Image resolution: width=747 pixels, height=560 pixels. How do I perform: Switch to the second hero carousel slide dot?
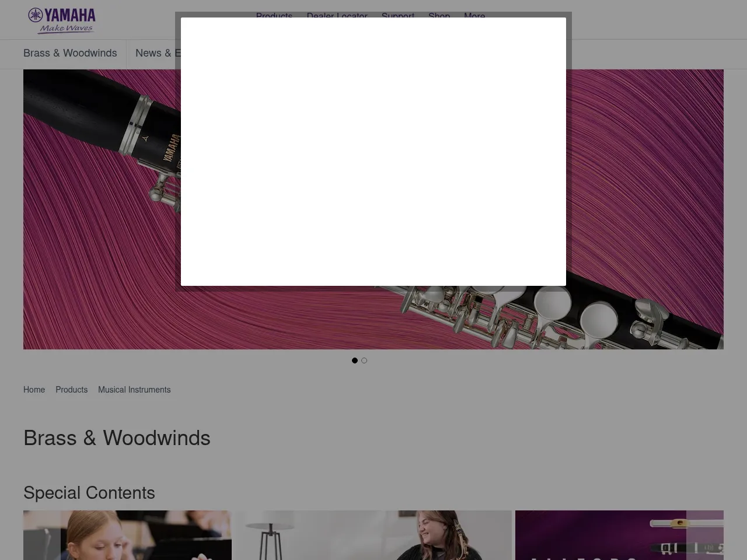(364, 360)
